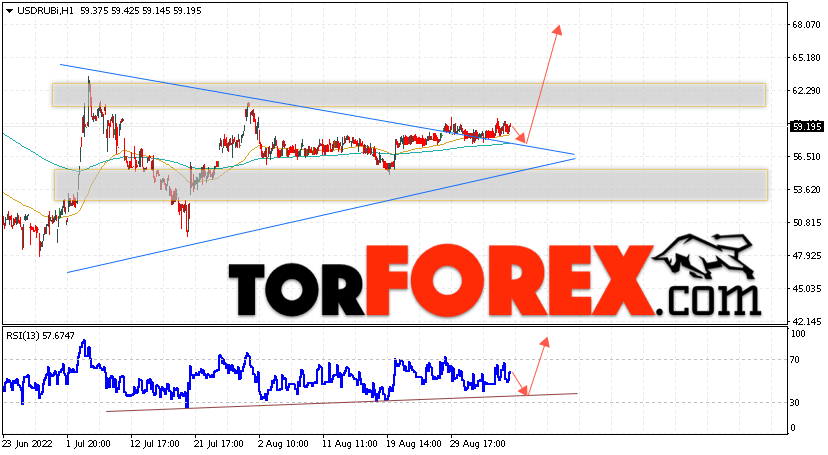Click the 23 Jun 2022 time axis label

[28, 444]
